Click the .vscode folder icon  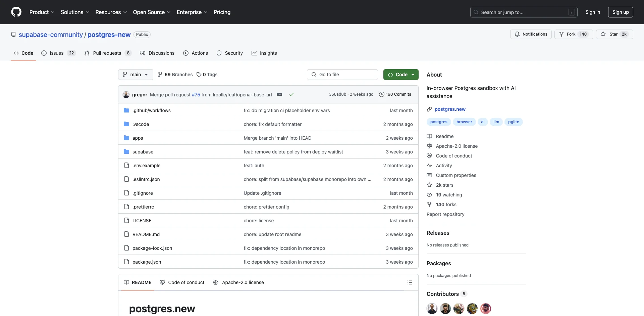pos(126,124)
